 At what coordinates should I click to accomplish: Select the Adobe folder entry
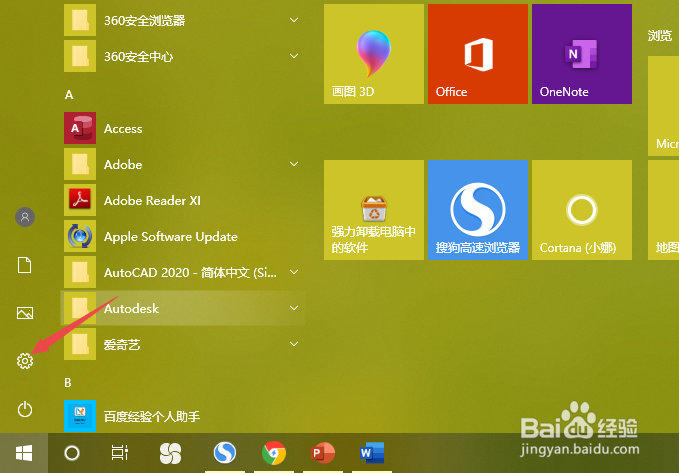pos(183,164)
